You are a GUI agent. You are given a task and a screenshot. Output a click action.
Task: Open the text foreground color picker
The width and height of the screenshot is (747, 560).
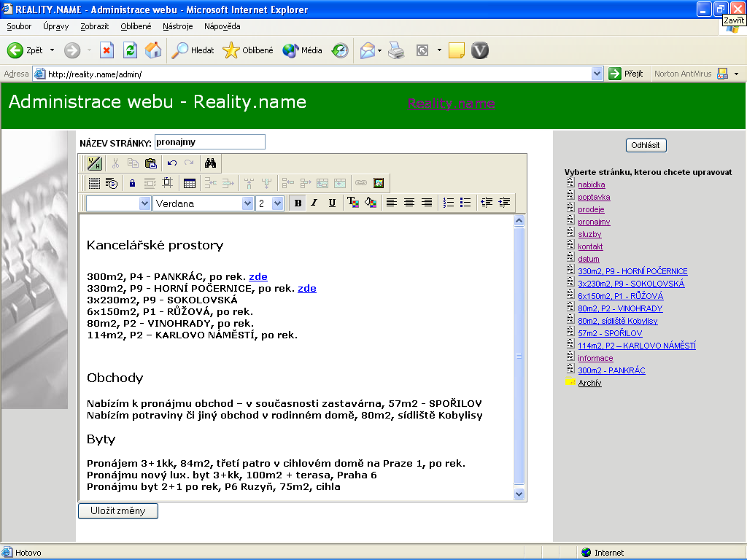(352, 203)
